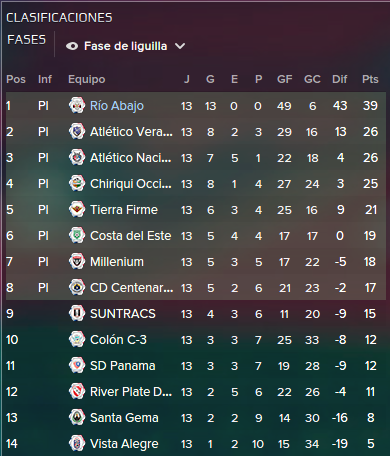390x456 pixels.
Task: Click the Millenium club badge
Action: pos(77,261)
